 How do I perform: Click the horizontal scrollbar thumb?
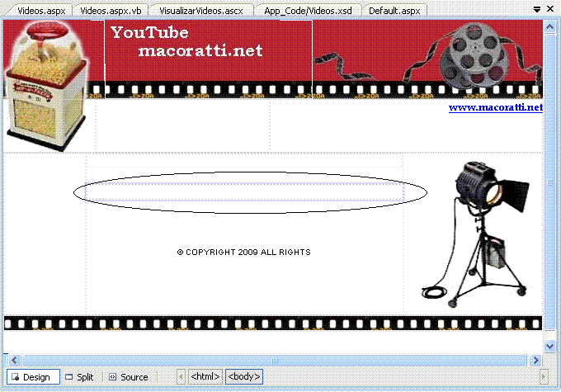tap(275, 360)
